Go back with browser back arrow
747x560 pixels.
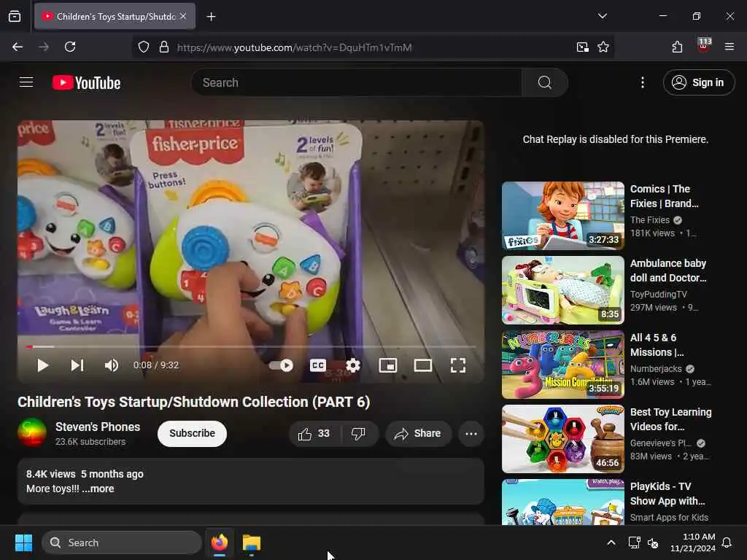(x=18, y=47)
